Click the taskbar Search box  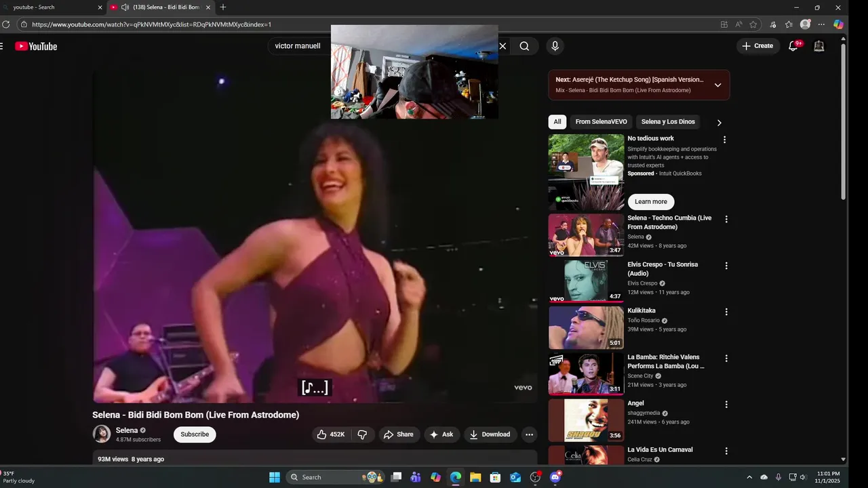pos(336,477)
